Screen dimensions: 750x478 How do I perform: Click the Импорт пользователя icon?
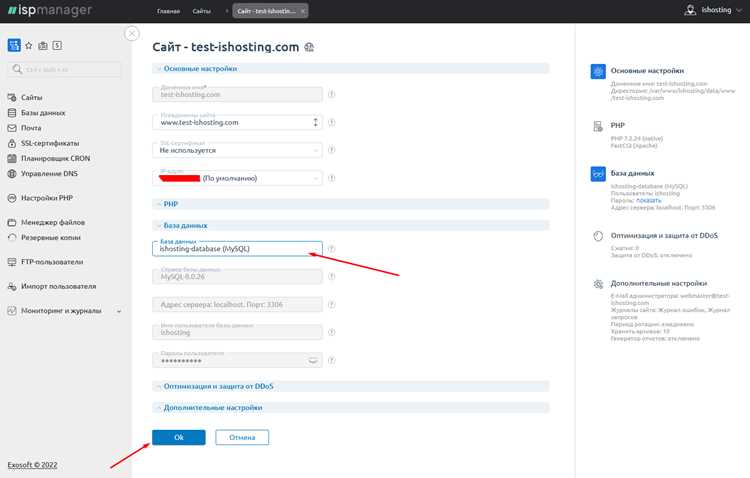(x=12, y=287)
